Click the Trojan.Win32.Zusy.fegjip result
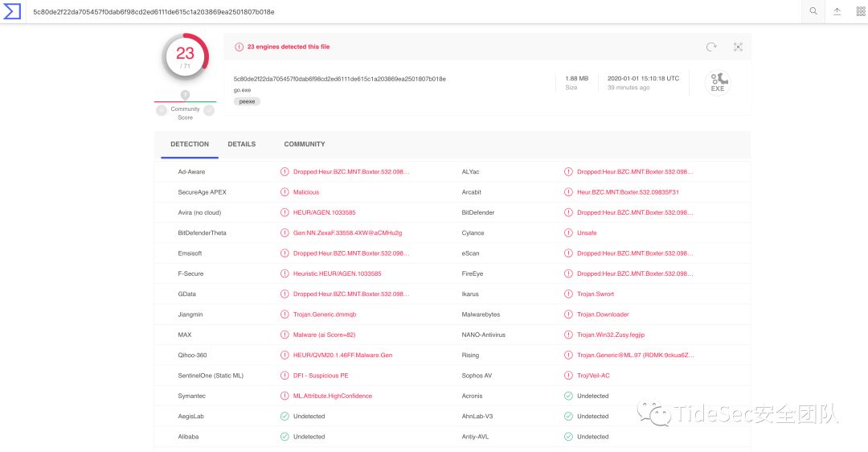Screen dimensions: 868x452 [x=611, y=335]
